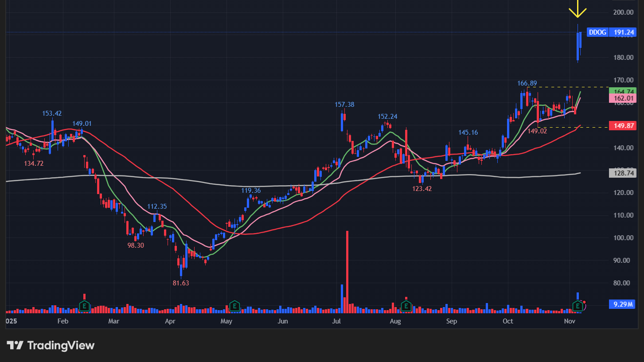Click the gray 128.74 moving average label
The image size is (644, 362).
click(x=623, y=173)
